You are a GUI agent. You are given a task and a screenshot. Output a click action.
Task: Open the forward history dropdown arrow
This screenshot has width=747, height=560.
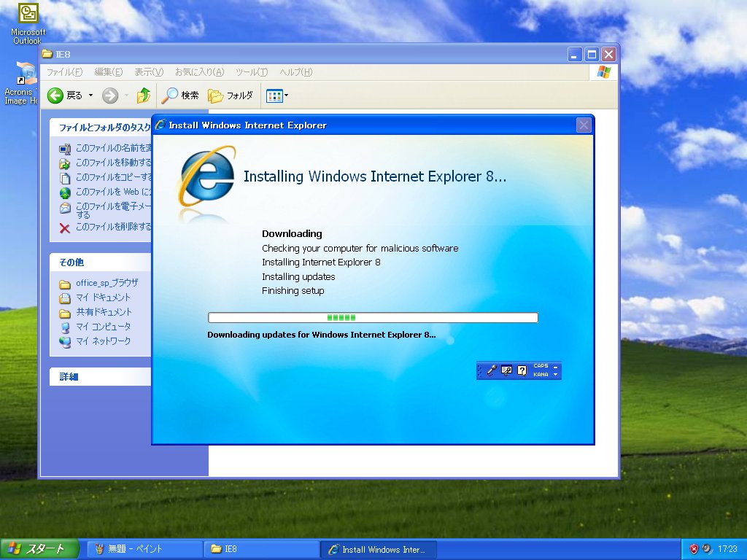click(126, 96)
